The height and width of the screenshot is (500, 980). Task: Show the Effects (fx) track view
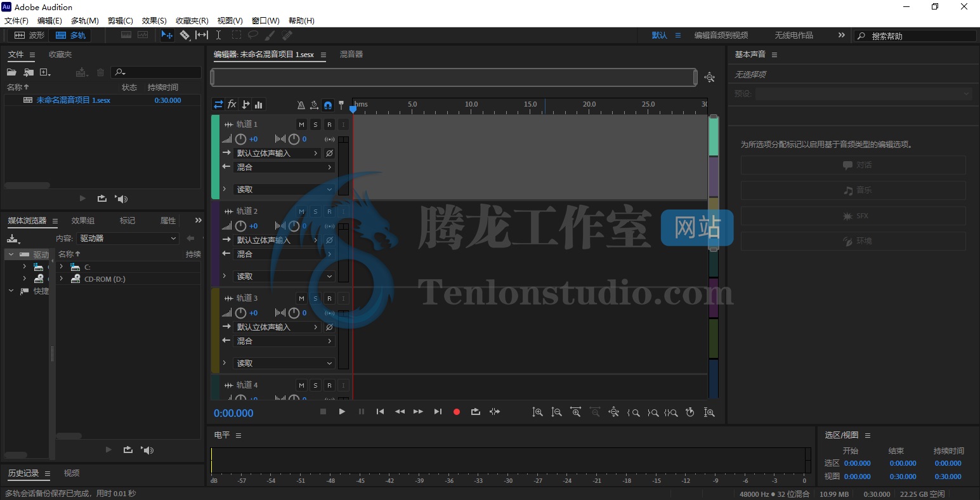(x=232, y=105)
